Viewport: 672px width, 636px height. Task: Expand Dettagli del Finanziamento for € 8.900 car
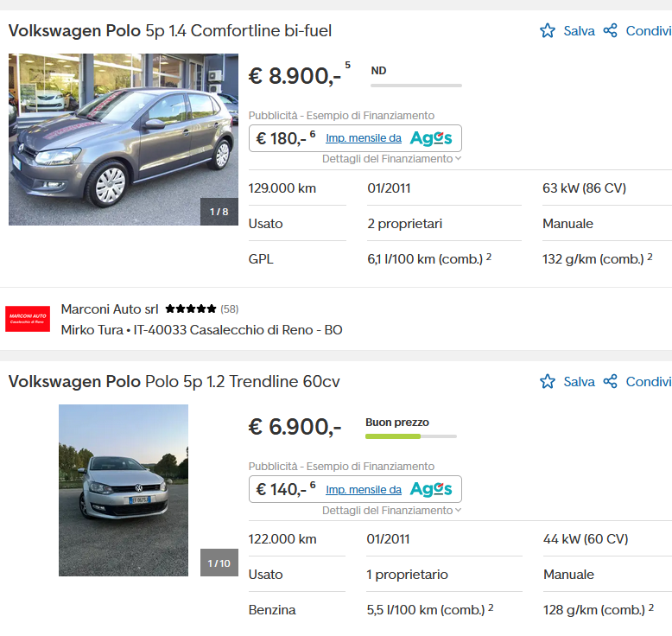[391, 159]
